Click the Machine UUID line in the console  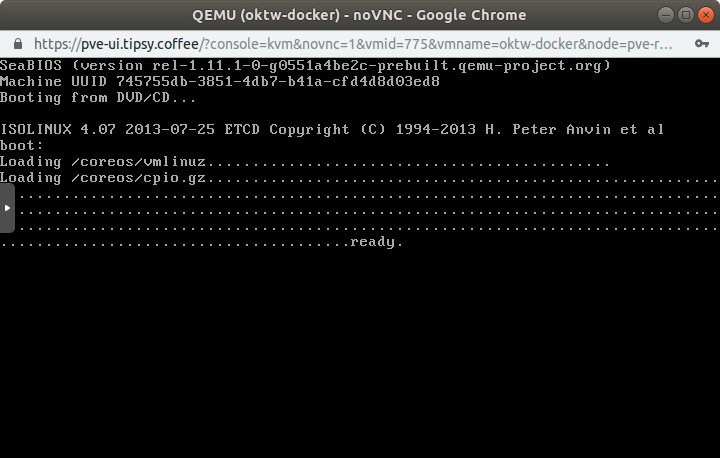pyautogui.click(x=220, y=82)
